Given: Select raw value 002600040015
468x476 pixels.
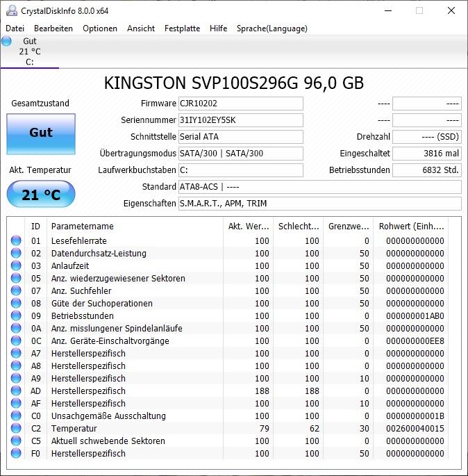Looking at the screenshot, I should (x=415, y=429).
